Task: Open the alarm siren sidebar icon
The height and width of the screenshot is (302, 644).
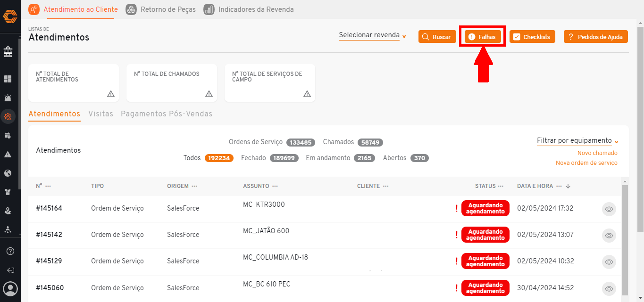Action: pos(8,98)
